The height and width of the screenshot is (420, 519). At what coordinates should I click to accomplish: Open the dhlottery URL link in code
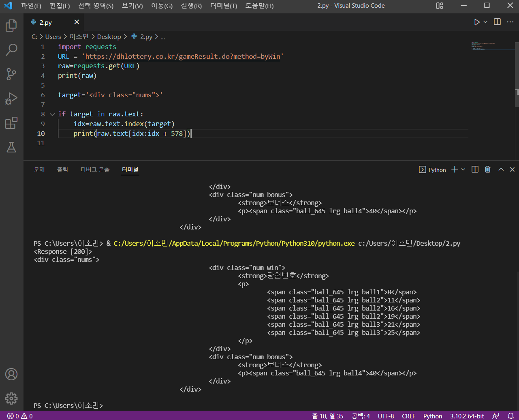click(x=183, y=56)
